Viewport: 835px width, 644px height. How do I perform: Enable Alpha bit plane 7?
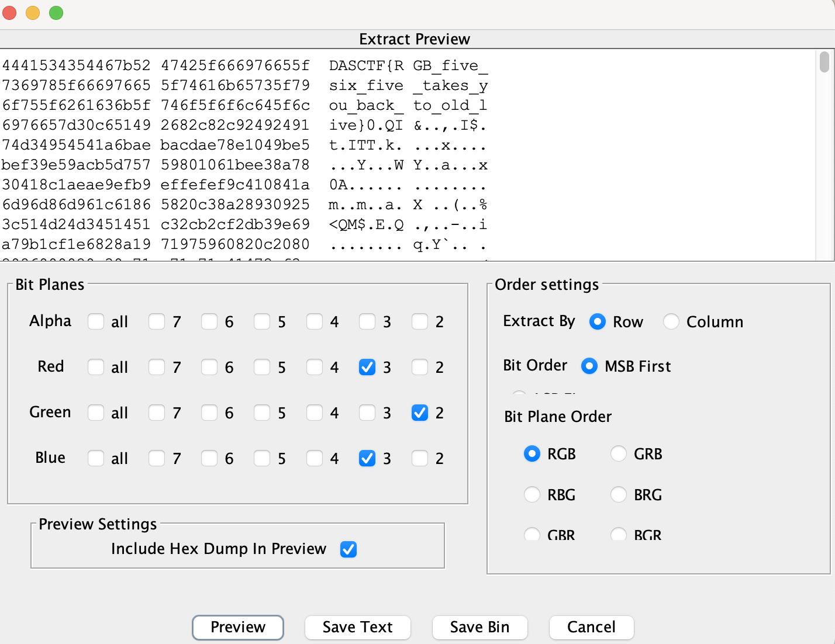click(157, 321)
